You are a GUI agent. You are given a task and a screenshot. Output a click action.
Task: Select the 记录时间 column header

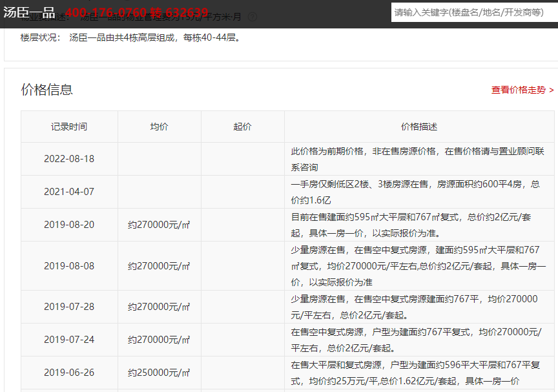[x=69, y=127]
